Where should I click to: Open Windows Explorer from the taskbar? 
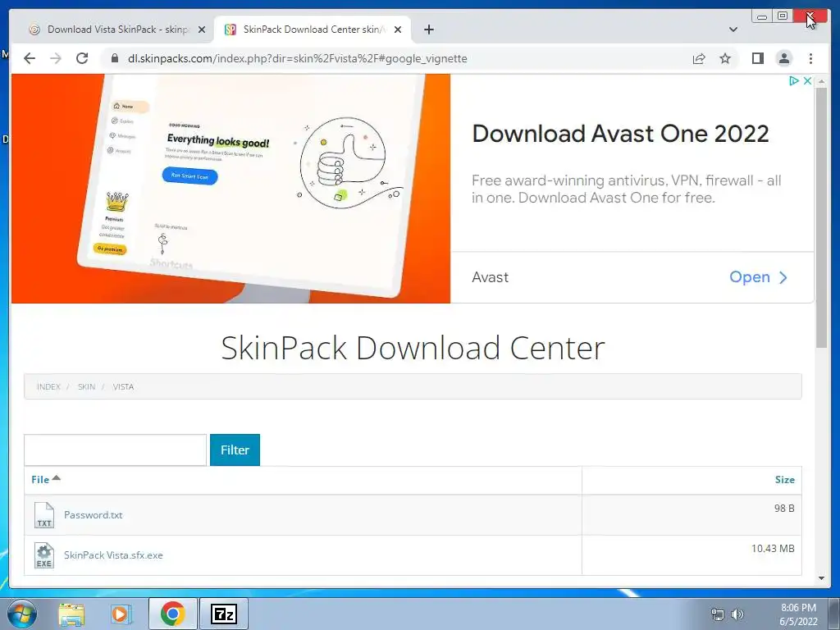point(71,614)
